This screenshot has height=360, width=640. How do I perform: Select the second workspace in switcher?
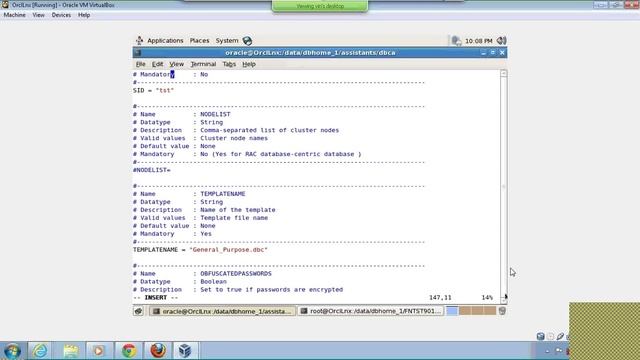(x=464, y=311)
